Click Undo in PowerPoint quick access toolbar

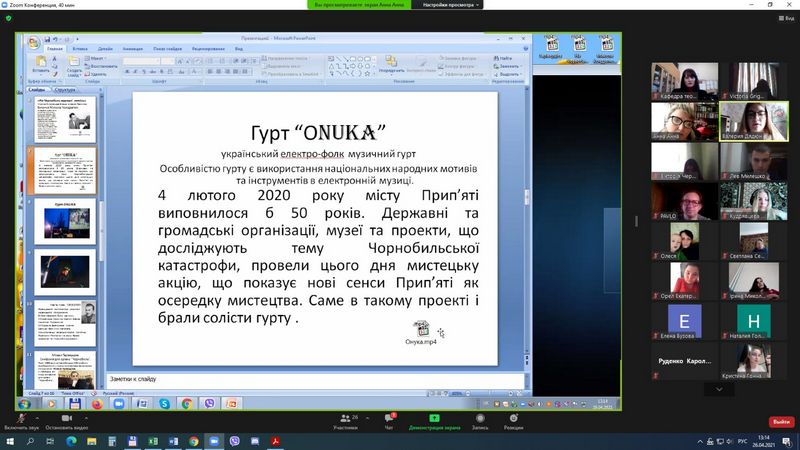[55, 39]
